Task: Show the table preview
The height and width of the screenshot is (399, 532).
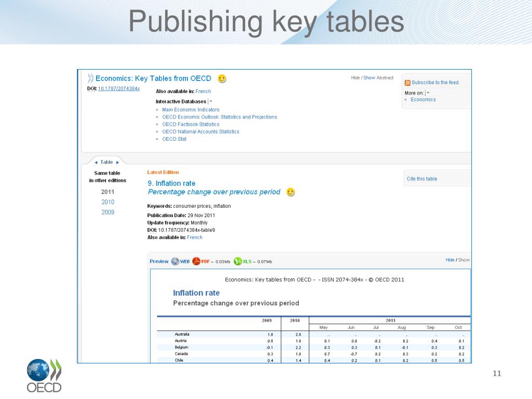Action: click(x=464, y=260)
